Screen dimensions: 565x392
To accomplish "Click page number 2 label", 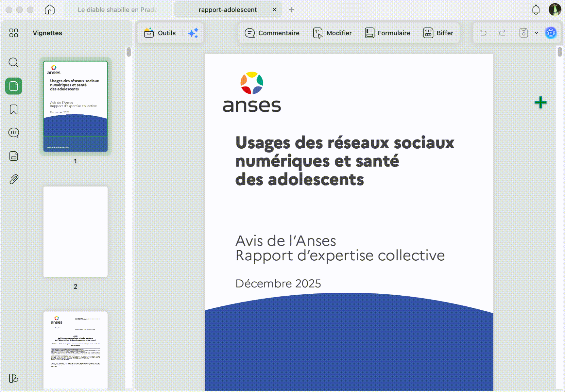I will pos(76,286).
